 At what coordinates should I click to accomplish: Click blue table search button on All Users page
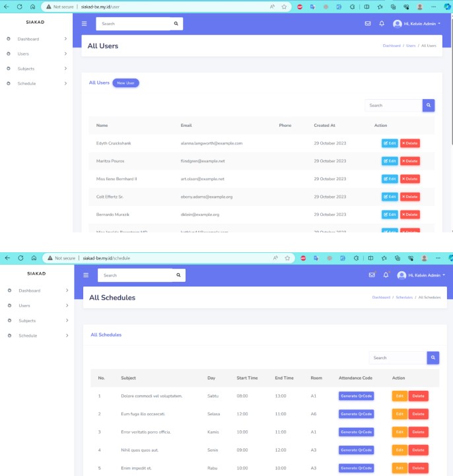tap(429, 106)
